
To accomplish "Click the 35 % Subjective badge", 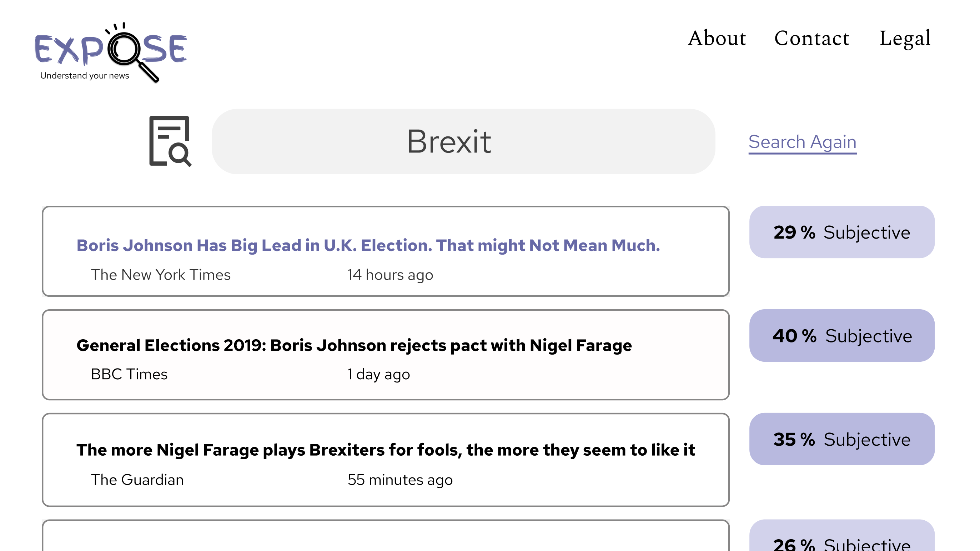I will pos(841,439).
